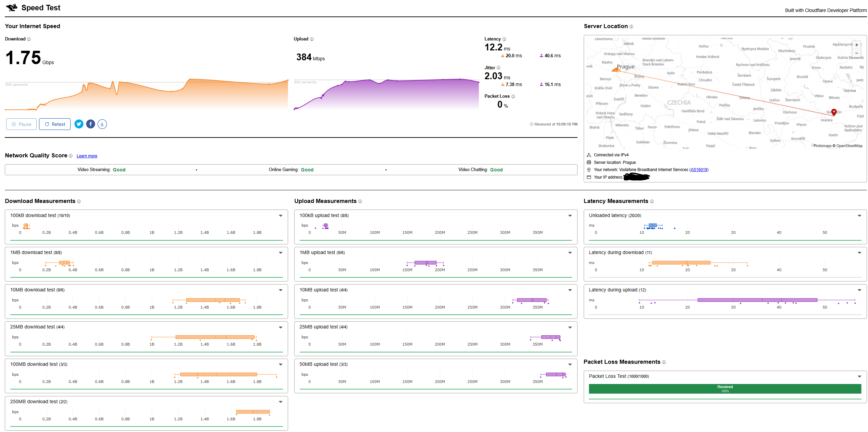
Task: Expand the 250MB download test panel
Action: pyautogui.click(x=281, y=402)
